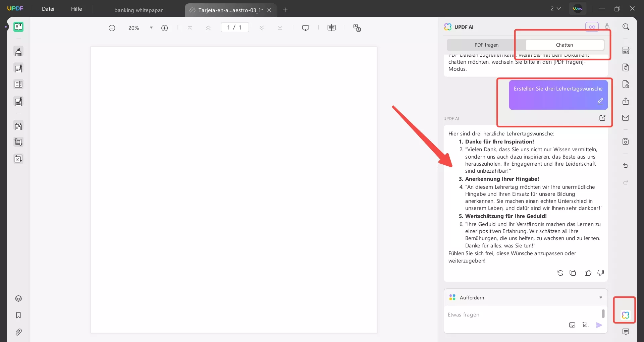
Task: Zoom in on the document
Action: tap(164, 28)
